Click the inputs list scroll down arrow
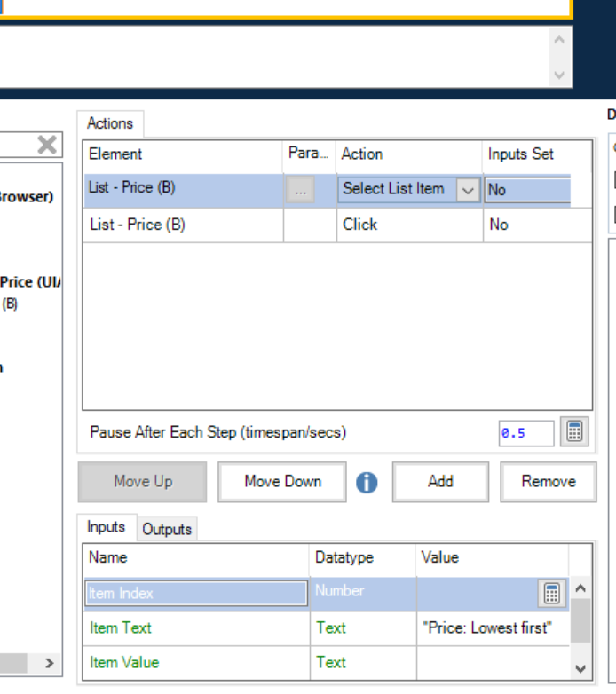This screenshot has height=694, width=616. pos(580,669)
